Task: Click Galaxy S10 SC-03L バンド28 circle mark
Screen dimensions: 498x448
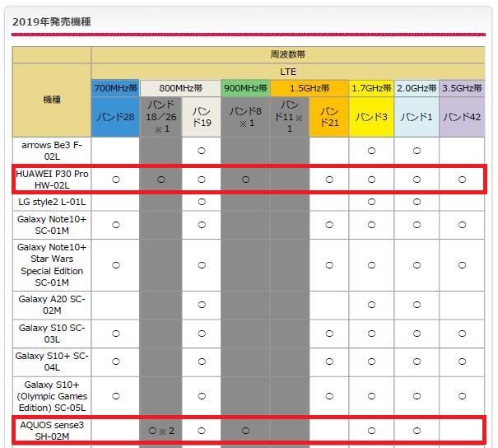Action: (116, 334)
